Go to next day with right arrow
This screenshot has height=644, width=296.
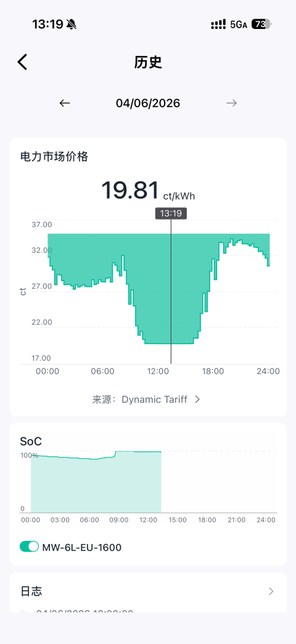231,103
